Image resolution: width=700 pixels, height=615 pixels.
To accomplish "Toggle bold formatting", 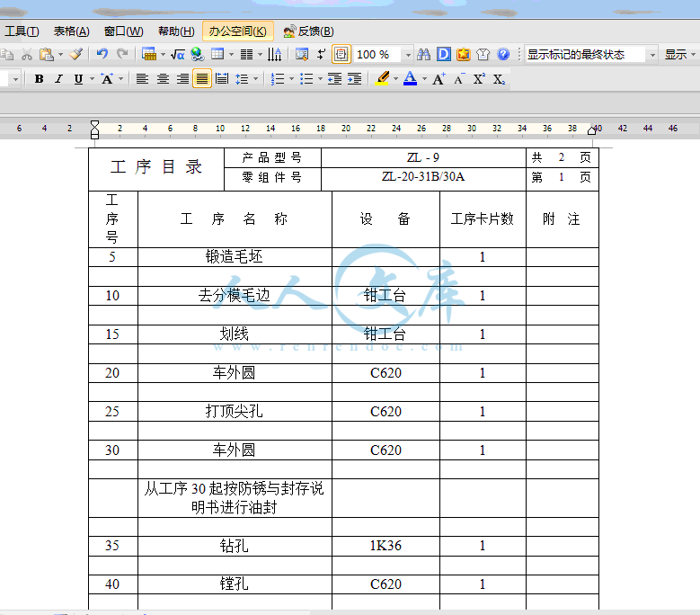I will point(39,79).
